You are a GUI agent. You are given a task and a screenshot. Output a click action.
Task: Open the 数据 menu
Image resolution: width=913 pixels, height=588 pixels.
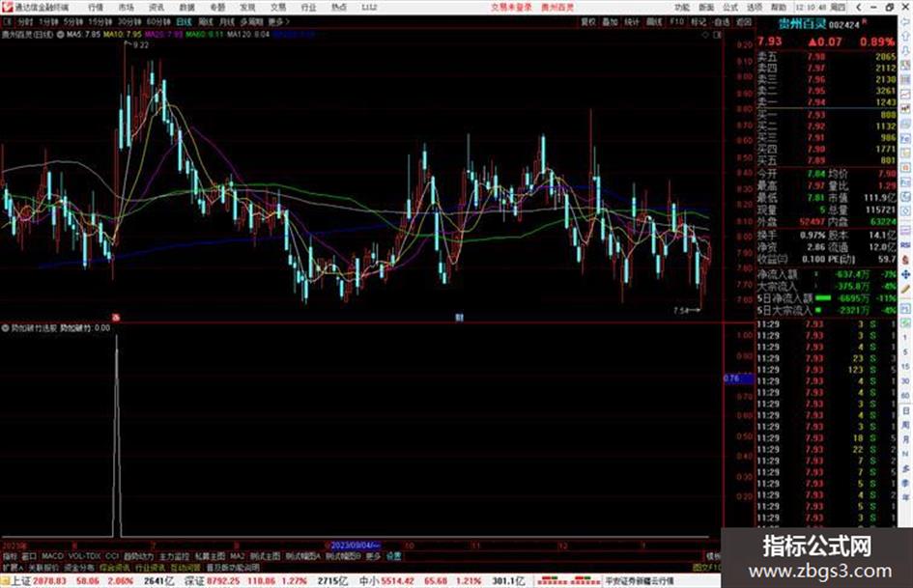186,7
